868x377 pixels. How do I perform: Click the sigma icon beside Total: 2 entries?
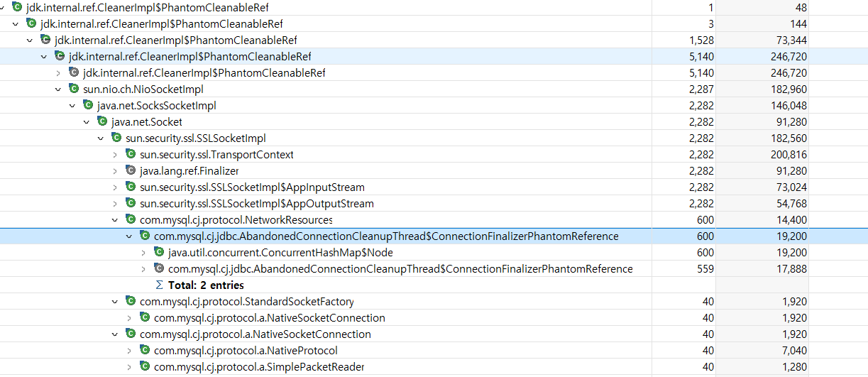[x=159, y=285]
